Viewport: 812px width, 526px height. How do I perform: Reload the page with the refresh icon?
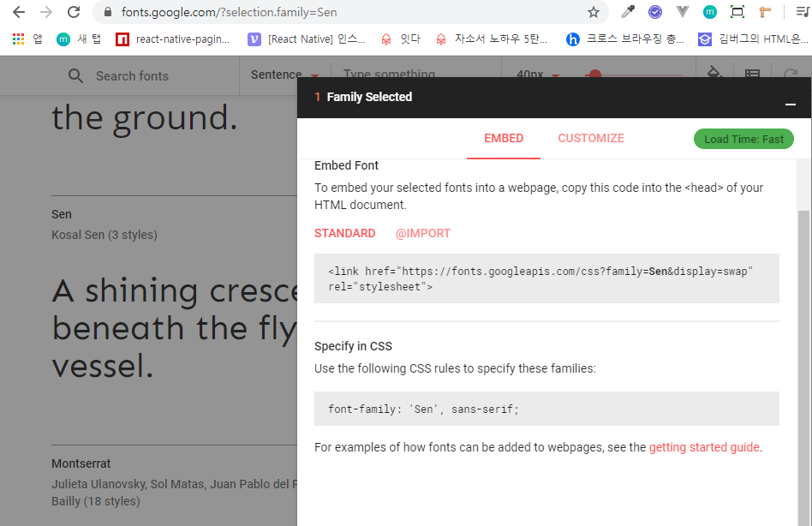(x=74, y=12)
